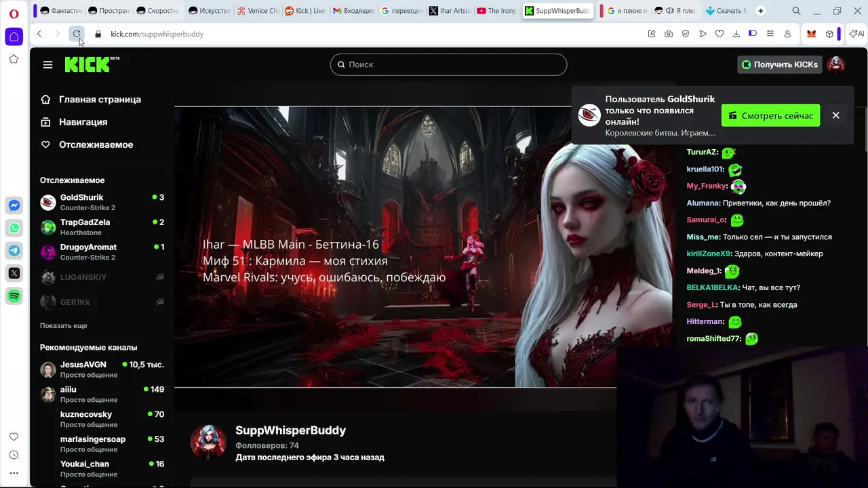868x488 pixels.
Task: Open recommended channel Youkai_chan
Action: [x=102, y=468]
